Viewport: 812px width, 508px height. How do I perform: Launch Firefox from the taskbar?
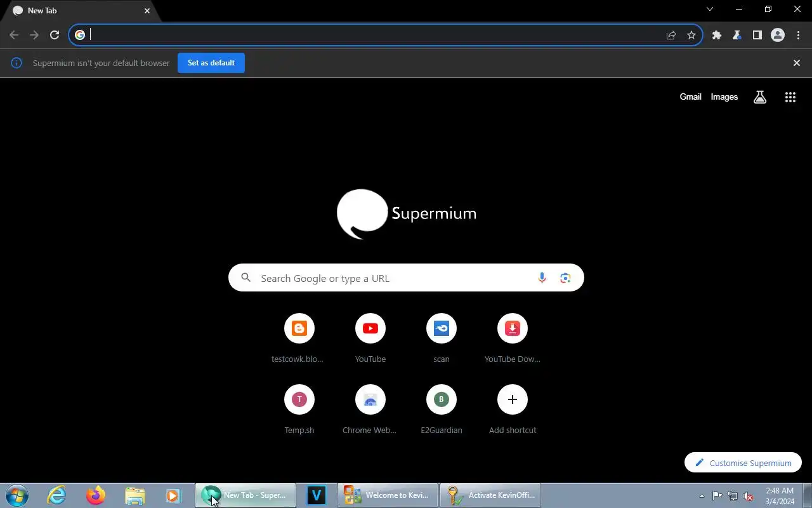(96, 495)
